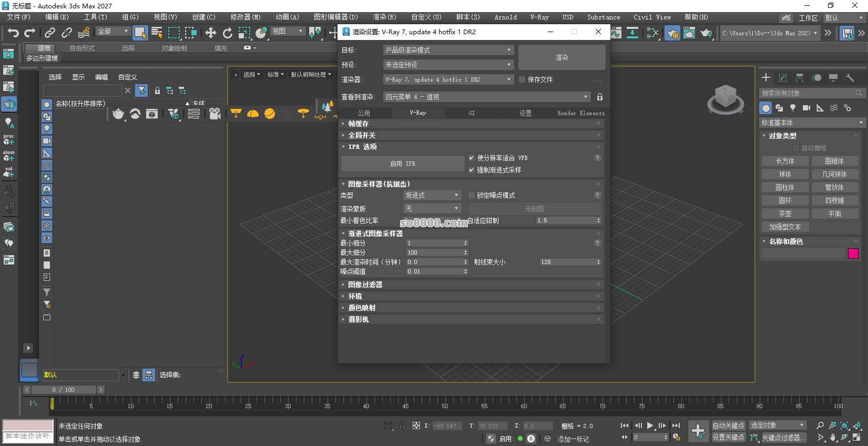The image size is (868, 446).
Task: Go to the end frame
Action: pos(676,425)
